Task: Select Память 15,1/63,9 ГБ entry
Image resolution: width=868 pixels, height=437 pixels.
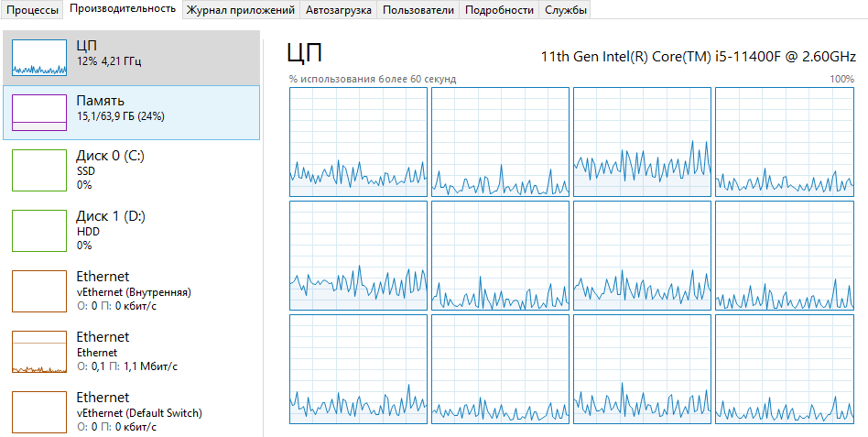Action: (131, 113)
